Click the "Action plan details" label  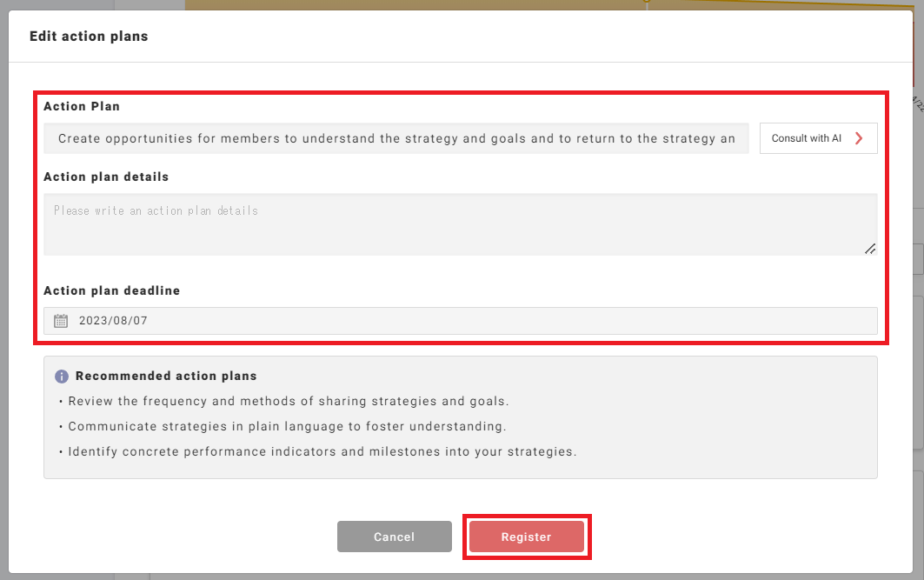click(106, 177)
